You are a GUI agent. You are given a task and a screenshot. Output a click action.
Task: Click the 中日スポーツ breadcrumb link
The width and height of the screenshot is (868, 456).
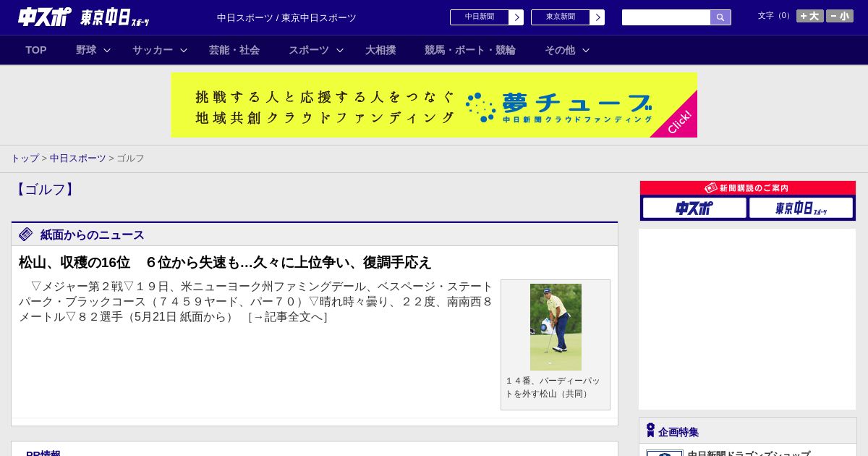point(77,158)
